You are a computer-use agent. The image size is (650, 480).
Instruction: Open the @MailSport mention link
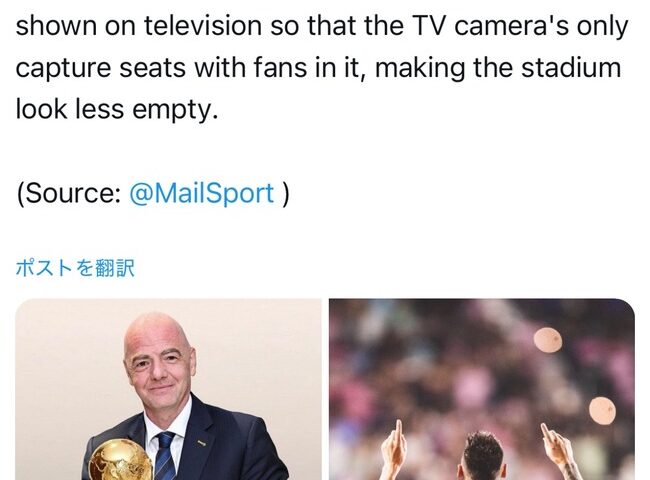(201, 193)
